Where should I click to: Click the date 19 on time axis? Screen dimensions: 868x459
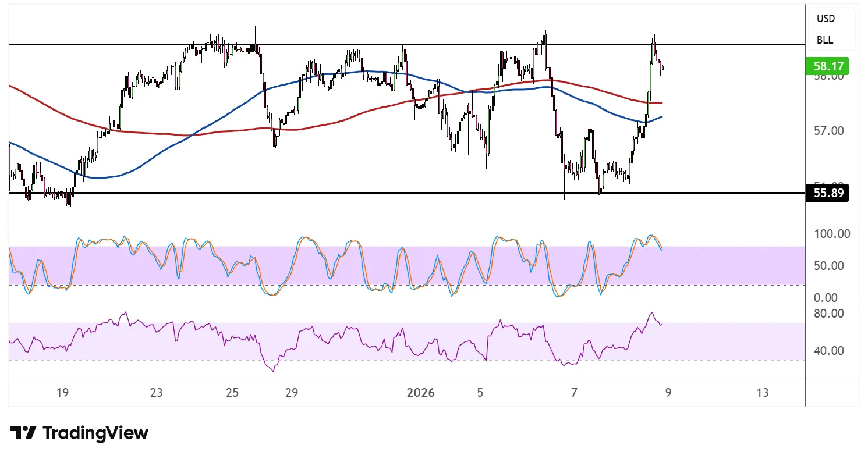click(63, 393)
